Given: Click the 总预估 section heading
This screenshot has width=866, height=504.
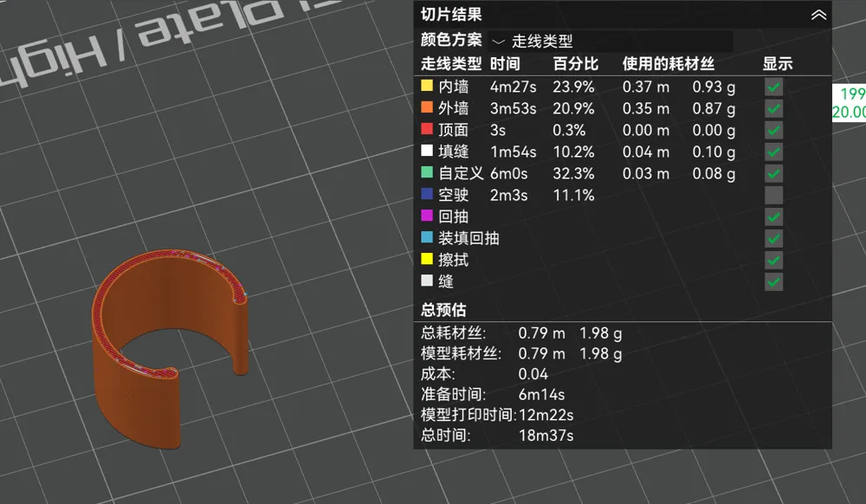Looking at the screenshot, I should click(443, 310).
